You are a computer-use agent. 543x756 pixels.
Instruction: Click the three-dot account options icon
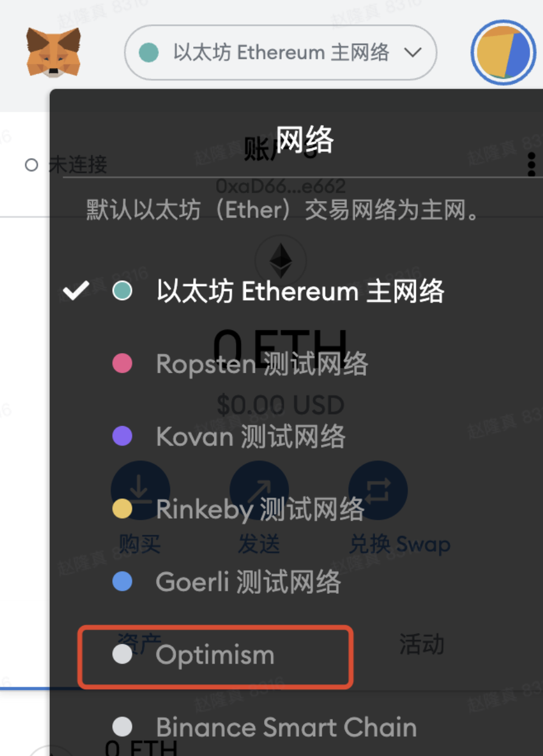click(531, 163)
